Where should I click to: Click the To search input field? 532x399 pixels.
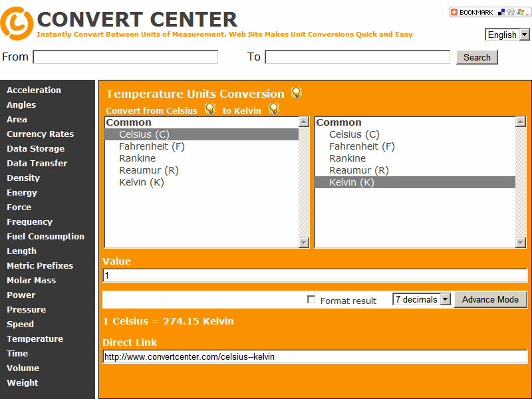tap(357, 57)
